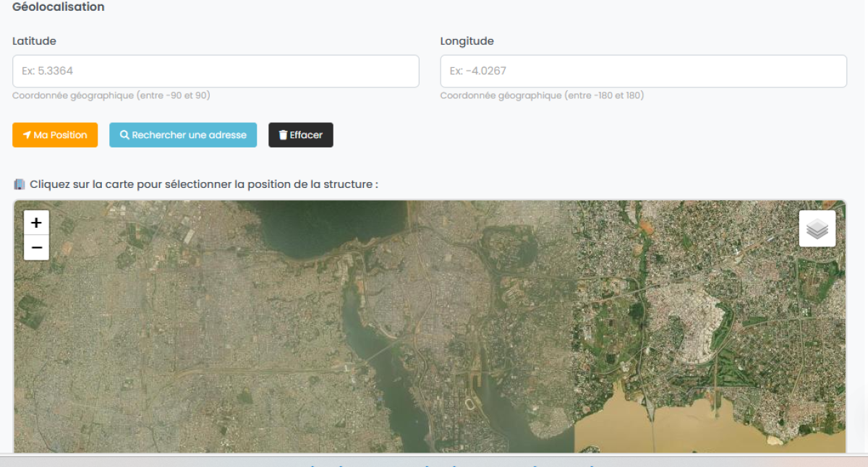Click the Latitude field label

[x=34, y=41]
